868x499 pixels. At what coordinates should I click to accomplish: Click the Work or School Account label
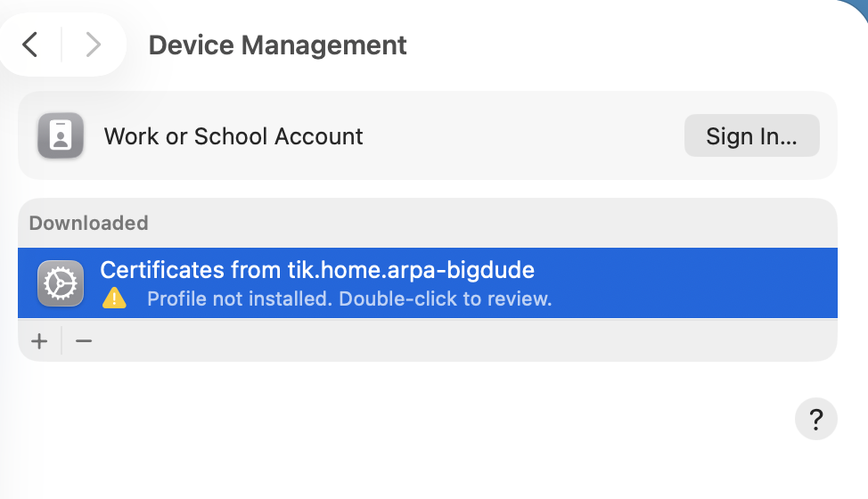coord(233,136)
